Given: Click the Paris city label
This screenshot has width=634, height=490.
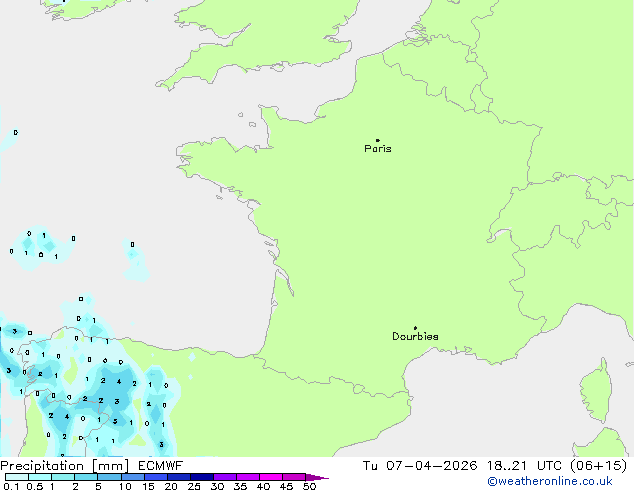Looking at the screenshot, I should [x=378, y=149].
